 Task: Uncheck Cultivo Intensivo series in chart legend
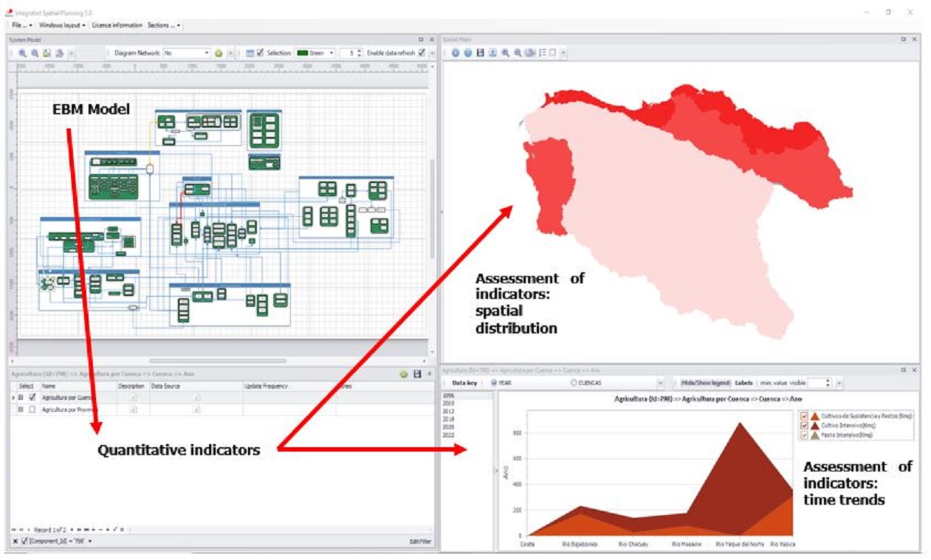805,426
